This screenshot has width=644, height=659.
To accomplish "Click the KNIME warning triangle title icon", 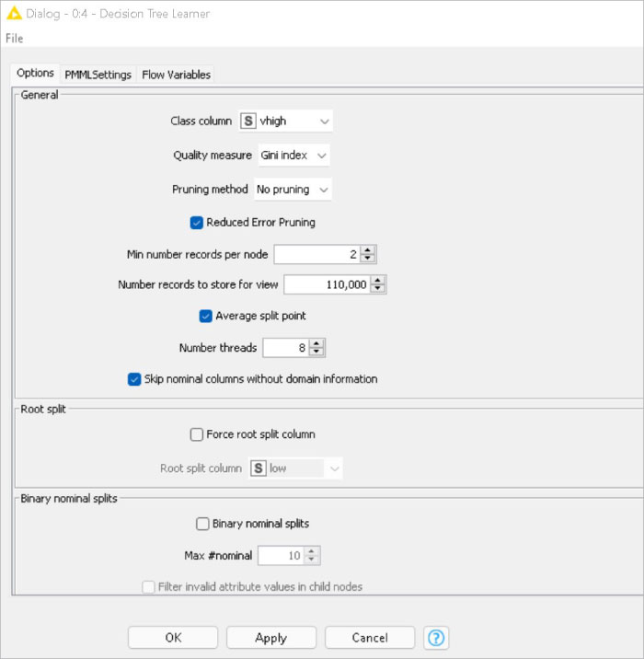I will pos(14,13).
